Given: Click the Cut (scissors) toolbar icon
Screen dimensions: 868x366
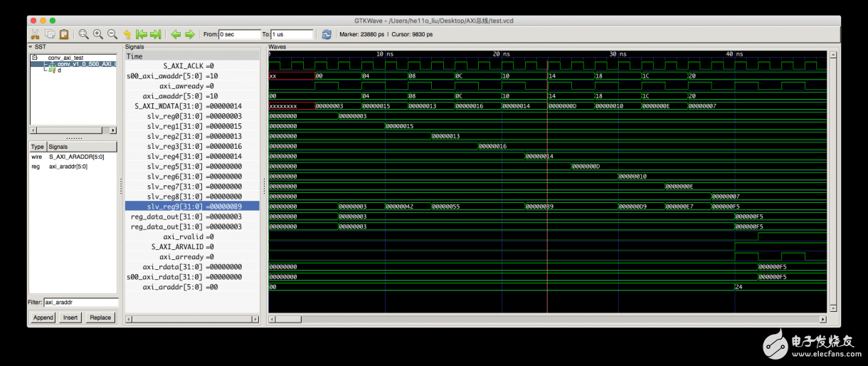Looking at the screenshot, I should (35, 34).
